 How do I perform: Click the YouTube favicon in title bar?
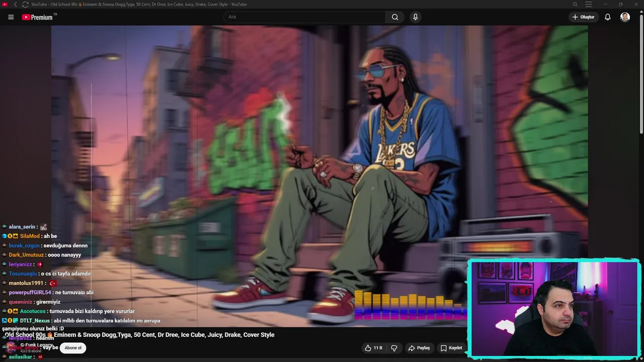click(x=5, y=5)
